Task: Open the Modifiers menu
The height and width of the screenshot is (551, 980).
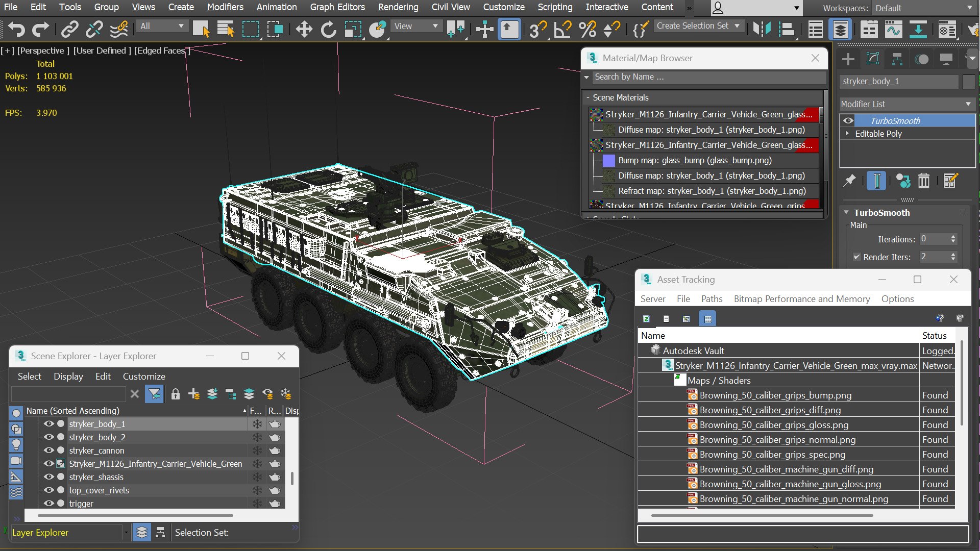Action: click(x=225, y=7)
